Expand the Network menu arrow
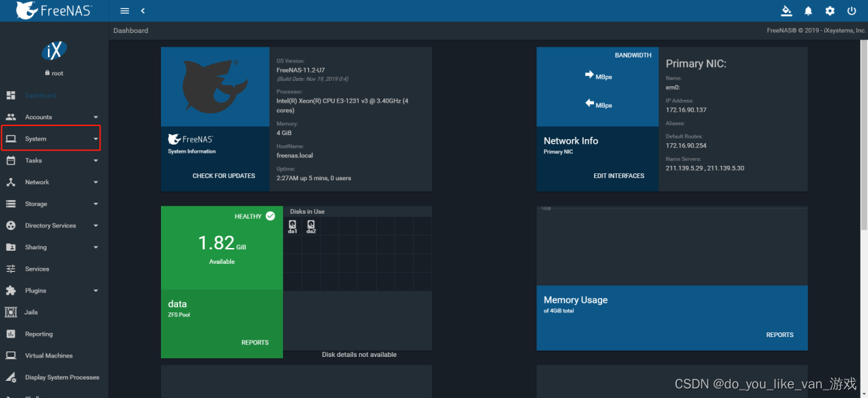Image resolution: width=868 pixels, height=398 pixels. [x=95, y=182]
